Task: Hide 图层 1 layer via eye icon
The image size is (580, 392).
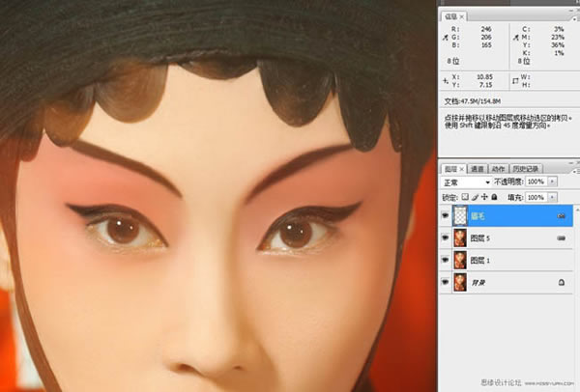Action: point(445,261)
